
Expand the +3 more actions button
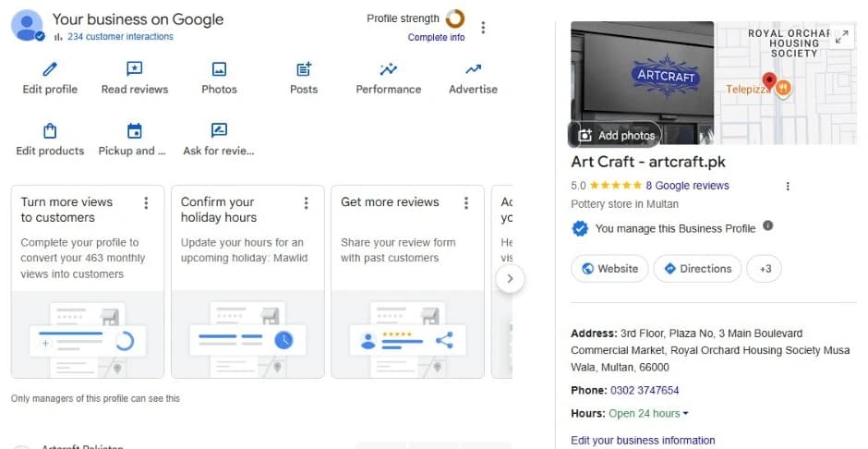[765, 269]
